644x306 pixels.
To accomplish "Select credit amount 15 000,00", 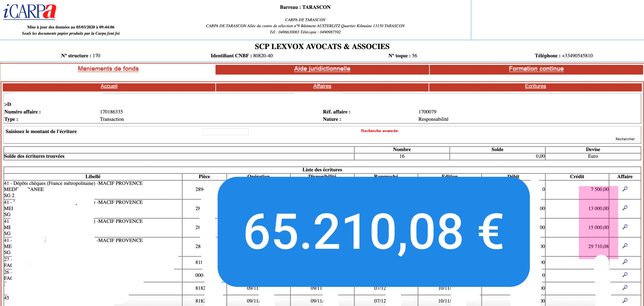I will (598, 227).
